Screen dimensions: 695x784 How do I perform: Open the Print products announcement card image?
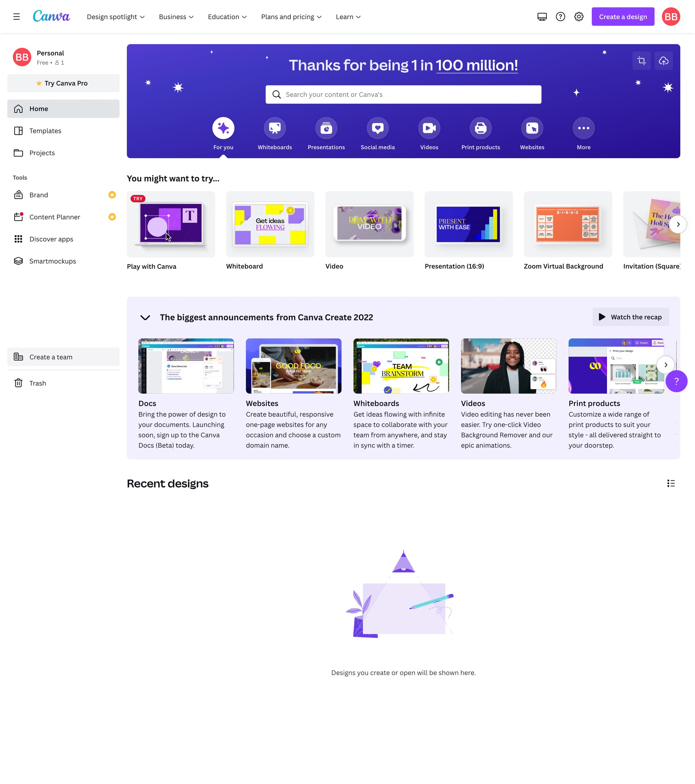pos(617,366)
